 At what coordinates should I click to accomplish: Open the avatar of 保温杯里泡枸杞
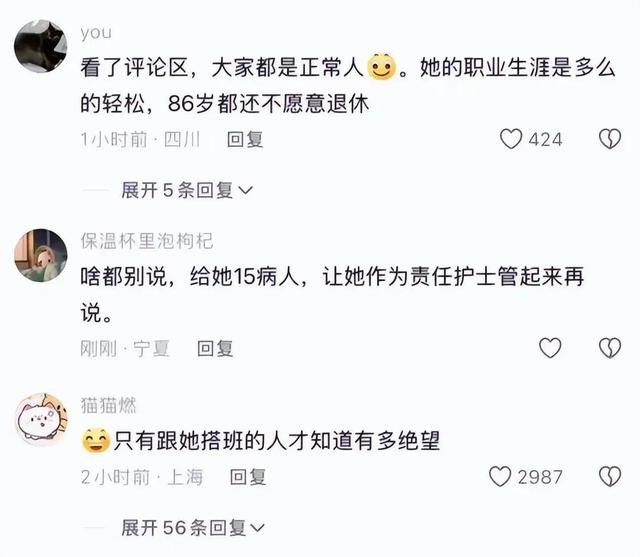click(41, 255)
